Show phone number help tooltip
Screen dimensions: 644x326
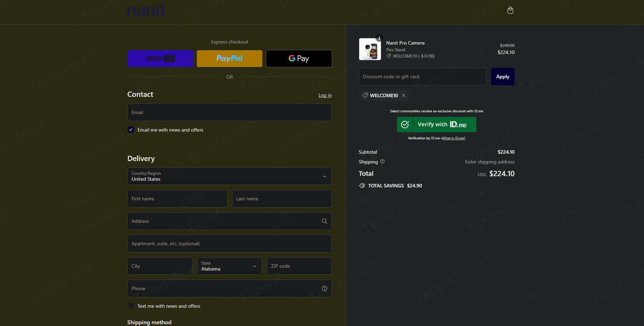pyautogui.click(x=324, y=288)
